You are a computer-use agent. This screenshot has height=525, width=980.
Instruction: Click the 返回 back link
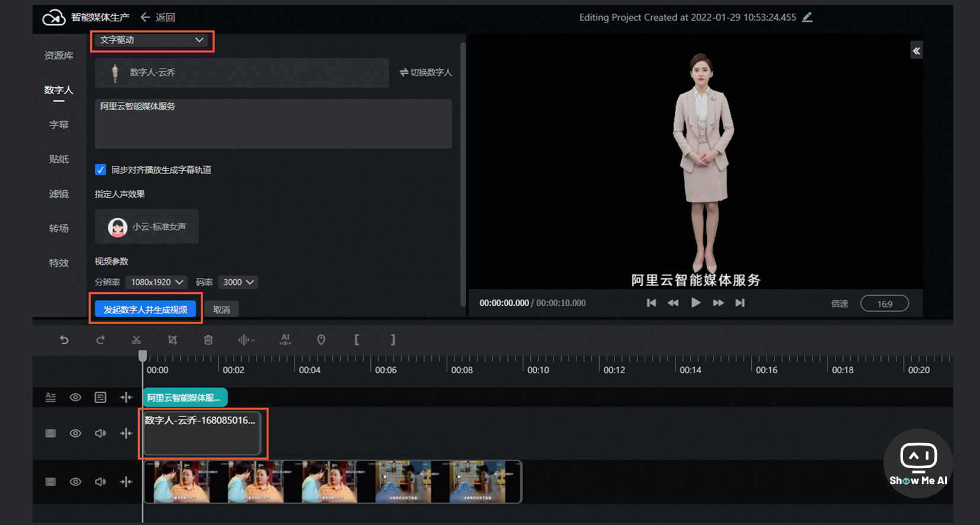pos(158,17)
